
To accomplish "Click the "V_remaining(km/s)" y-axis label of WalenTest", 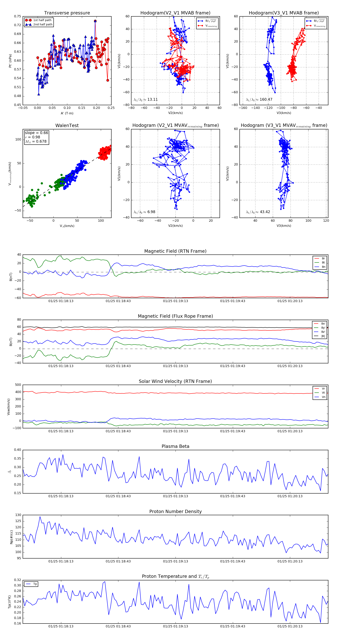I will pyautogui.click(x=10, y=173).
